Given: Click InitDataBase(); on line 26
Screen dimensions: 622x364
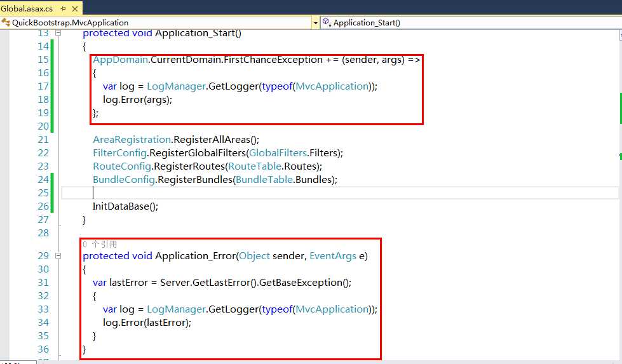Looking at the screenshot, I should coord(125,206).
